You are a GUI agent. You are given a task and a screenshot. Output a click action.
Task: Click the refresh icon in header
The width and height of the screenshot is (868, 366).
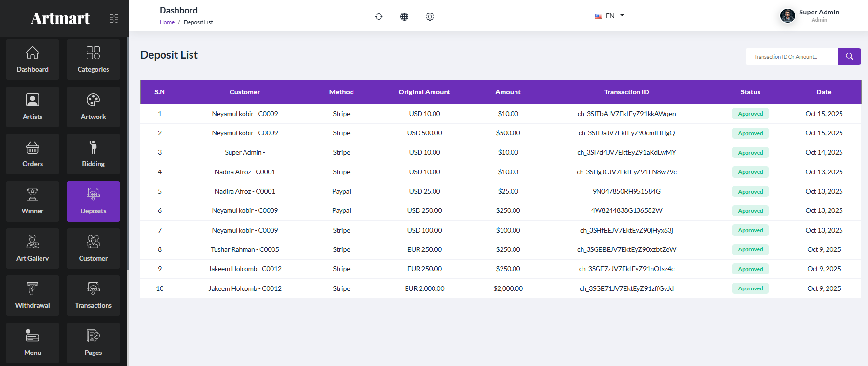click(379, 16)
